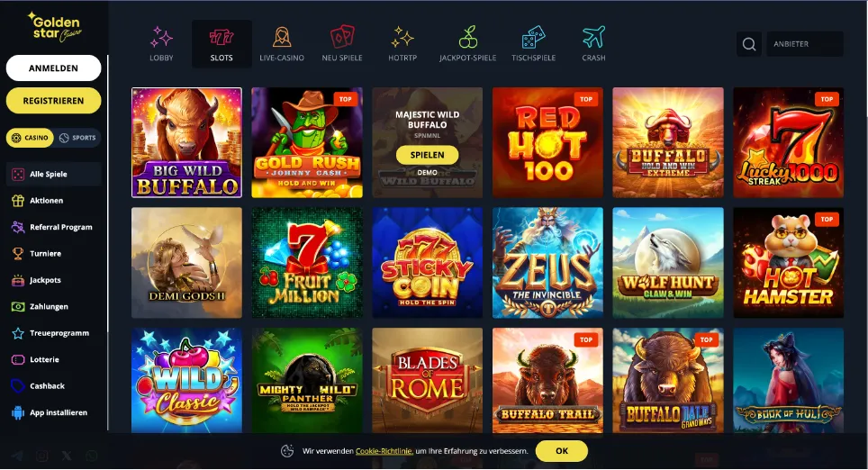This screenshot has width=868, height=470.
Task: Open Neu Spiele cards icon
Action: [x=342, y=37]
